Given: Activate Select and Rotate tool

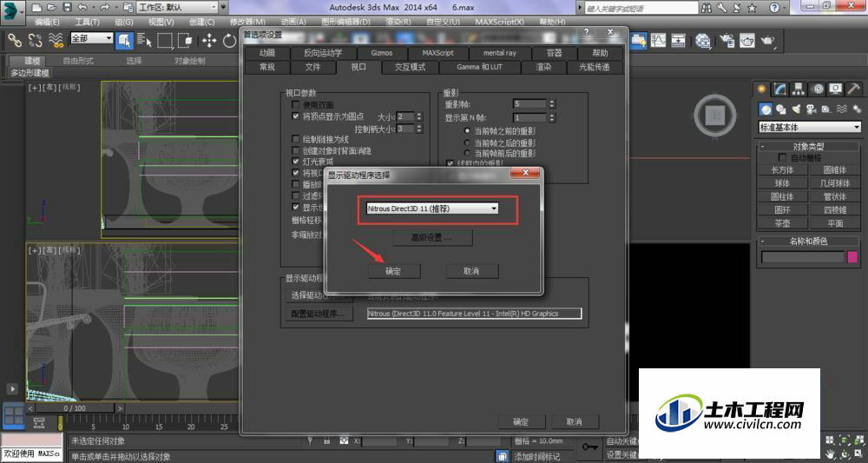Looking at the screenshot, I should (229, 41).
